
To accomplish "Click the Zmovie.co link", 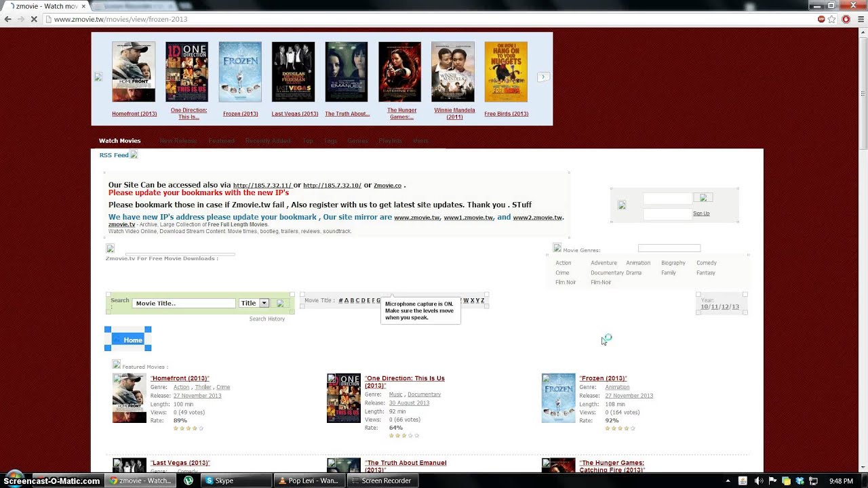I will (387, 186).
